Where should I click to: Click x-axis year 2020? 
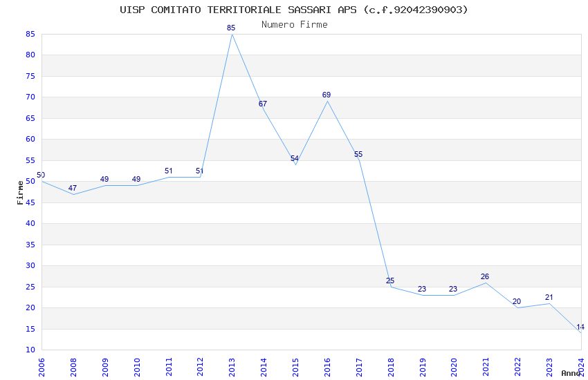[x=454, y=367]
